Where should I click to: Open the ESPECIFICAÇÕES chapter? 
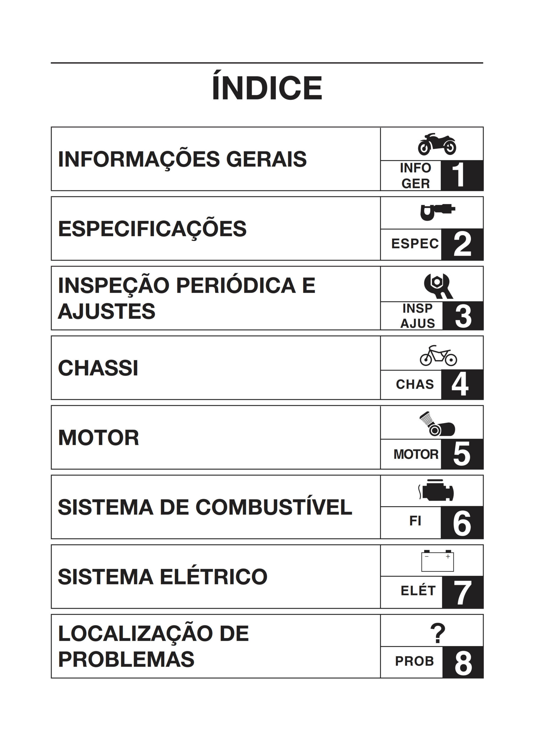152,229
